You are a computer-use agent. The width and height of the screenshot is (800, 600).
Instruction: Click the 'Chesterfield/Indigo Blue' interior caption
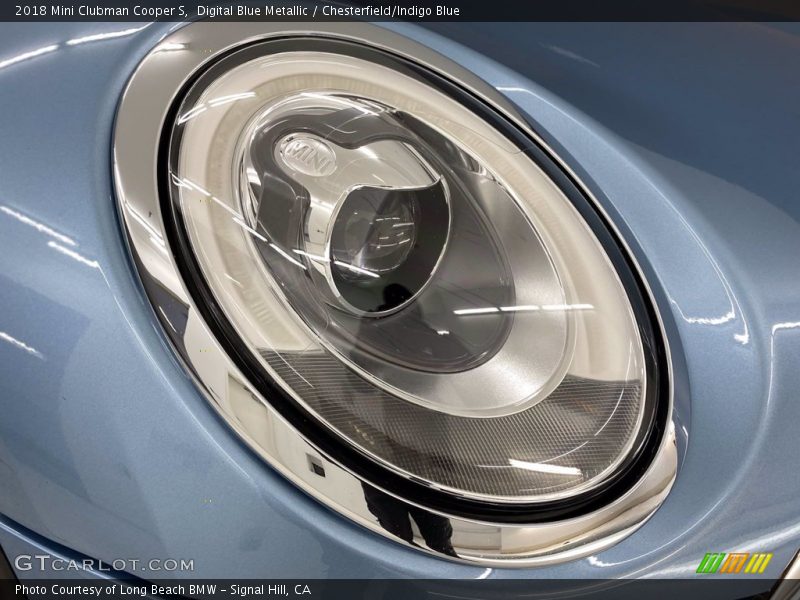point(391,11)
